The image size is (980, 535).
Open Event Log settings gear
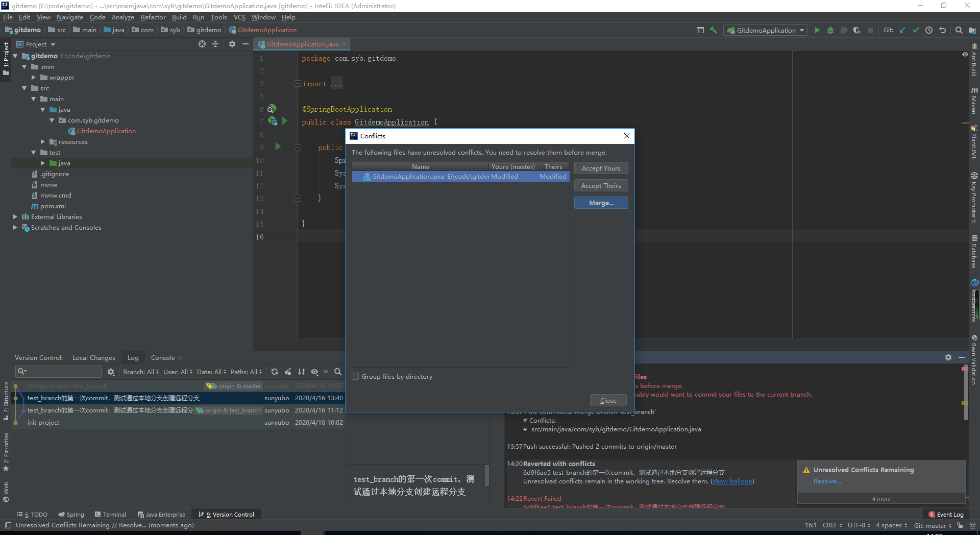pyautogui.click(x=948, y=357)
